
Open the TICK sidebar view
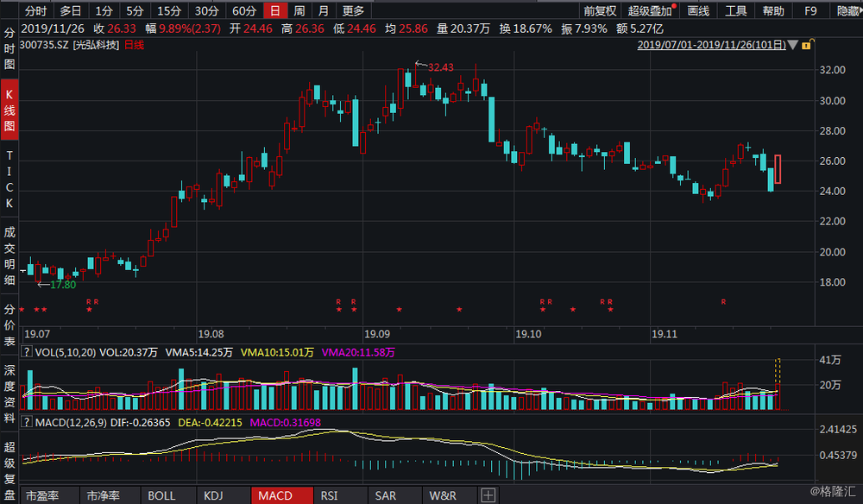click(9, 180)
